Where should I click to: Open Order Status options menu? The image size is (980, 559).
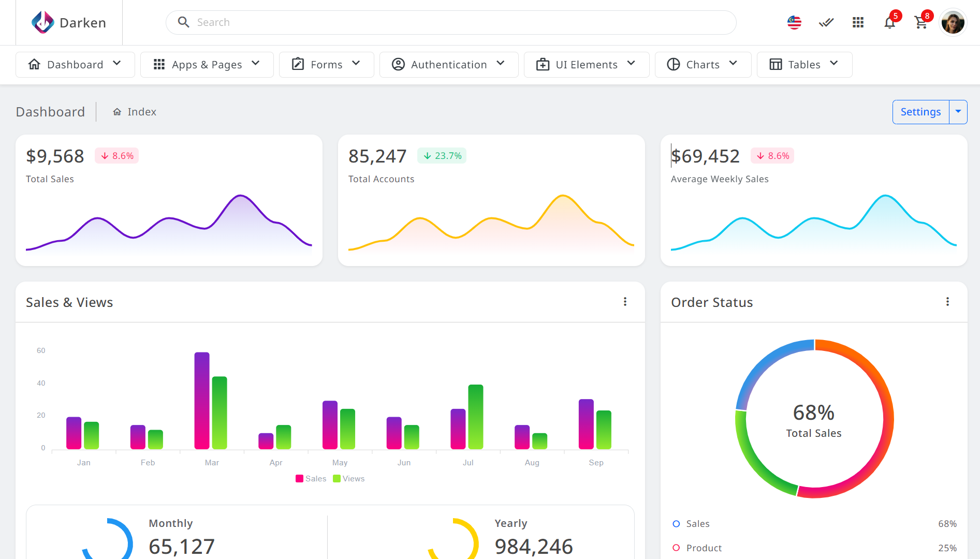tap(947, 302)
